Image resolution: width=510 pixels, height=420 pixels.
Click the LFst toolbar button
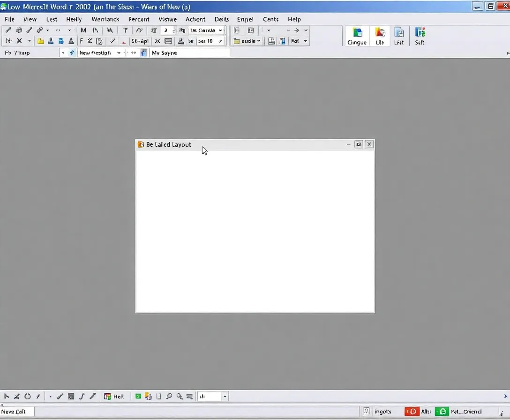coord(399,36)
